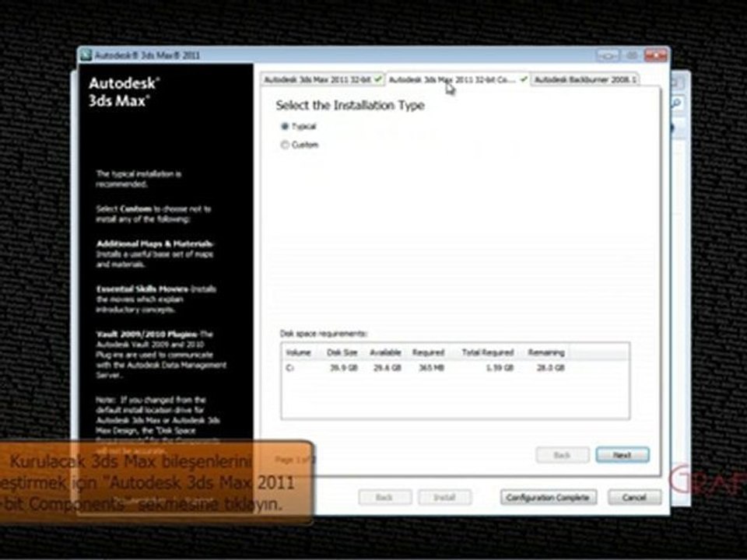Click the bottom Back button beside Install
The height and width of the screenshot is (560, 747).
pyautogui.click(x=384, y=497)
